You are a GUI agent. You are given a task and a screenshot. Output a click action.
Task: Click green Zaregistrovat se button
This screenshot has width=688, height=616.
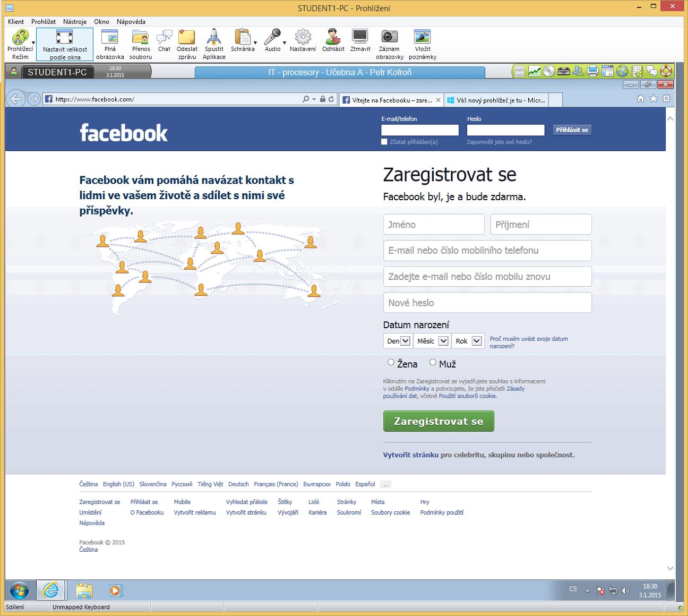(438, 421)
